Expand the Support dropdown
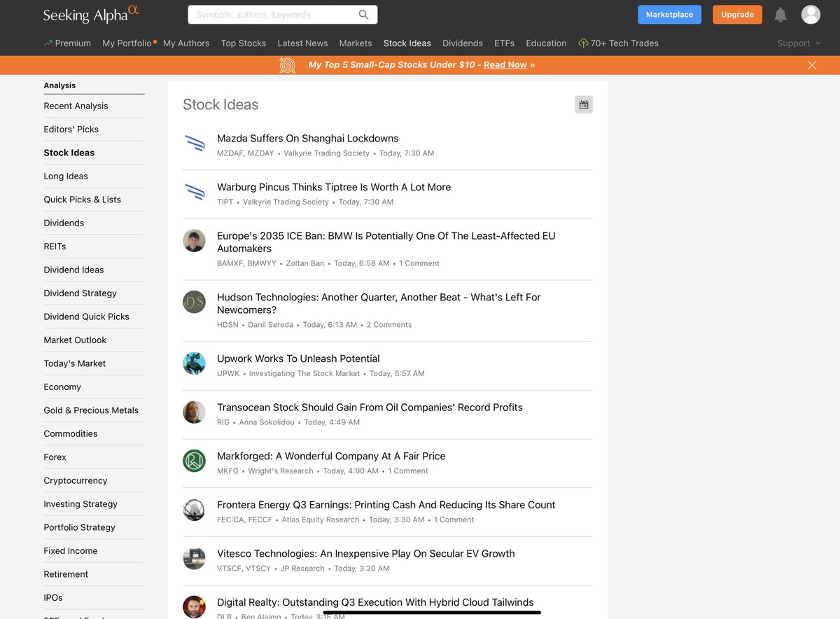The width and height of the screenshot is (840, 619). tap(799, 43)
